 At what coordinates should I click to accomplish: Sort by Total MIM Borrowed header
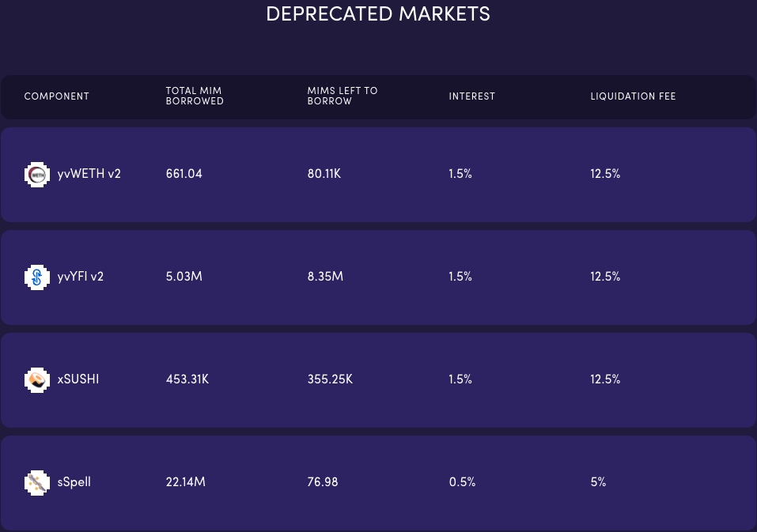point(195,96)
